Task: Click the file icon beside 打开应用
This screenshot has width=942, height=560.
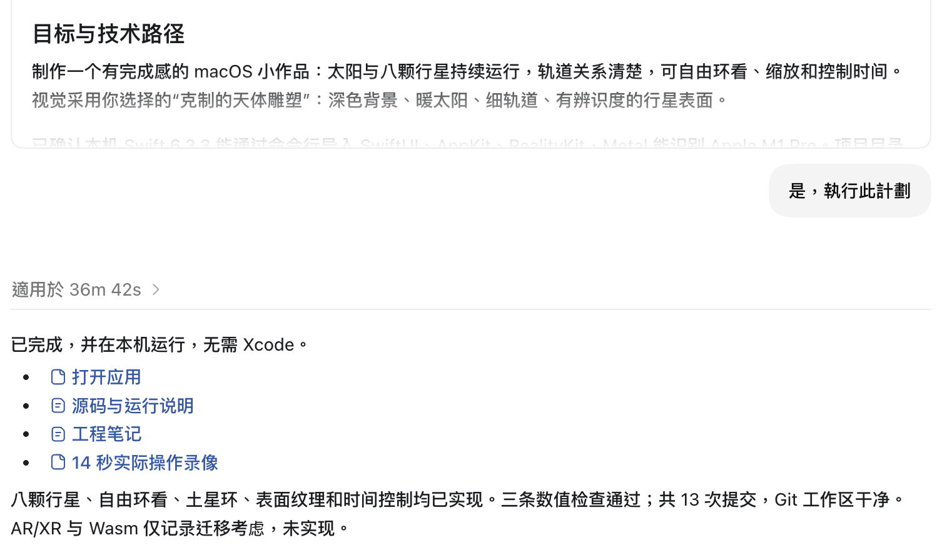Action: 58,377
